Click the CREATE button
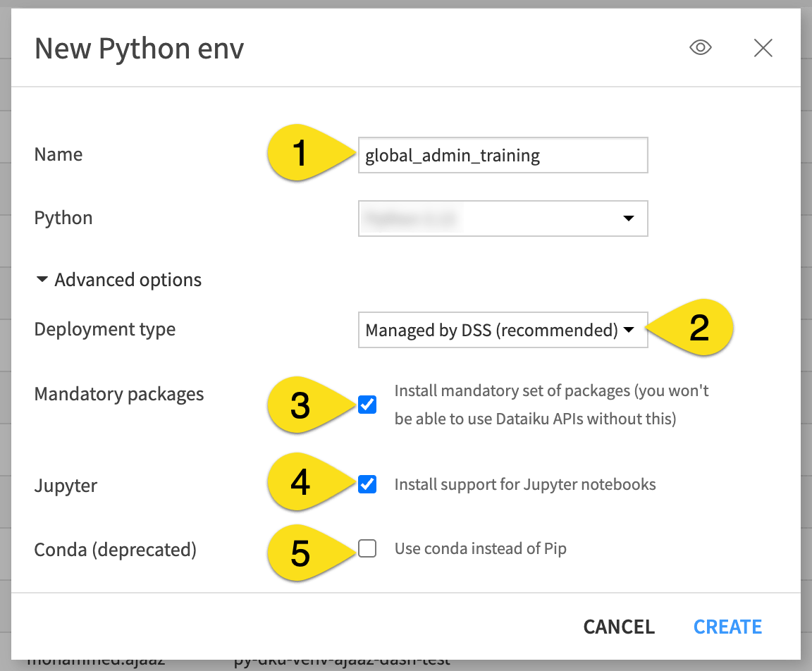Viewport: 812px width, 671px height. click(x=727, y=627)
